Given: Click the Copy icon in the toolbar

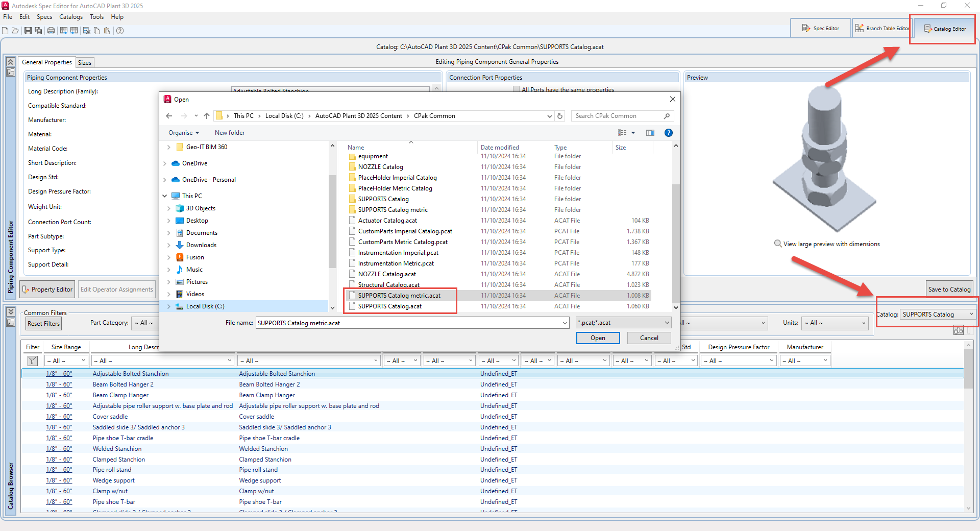Looking at the screenshot, I should (x=97, y=31).
